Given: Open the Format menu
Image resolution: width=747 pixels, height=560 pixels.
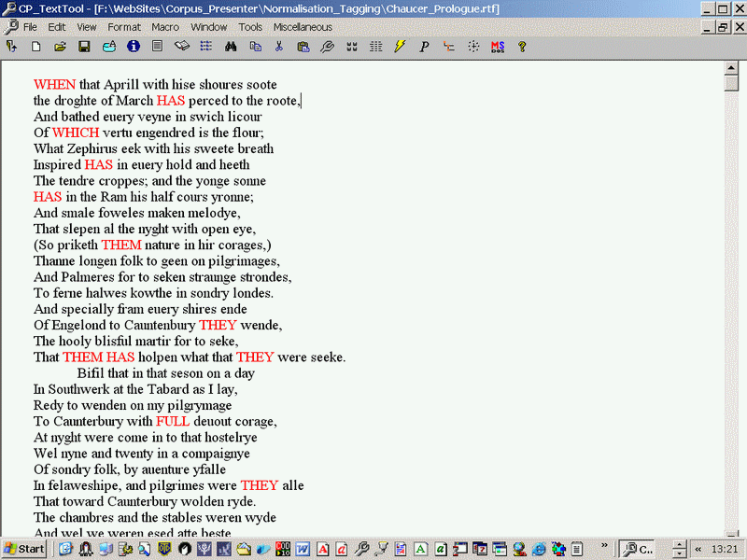Looking at the screenshot, I should click(x=124, y=27).
